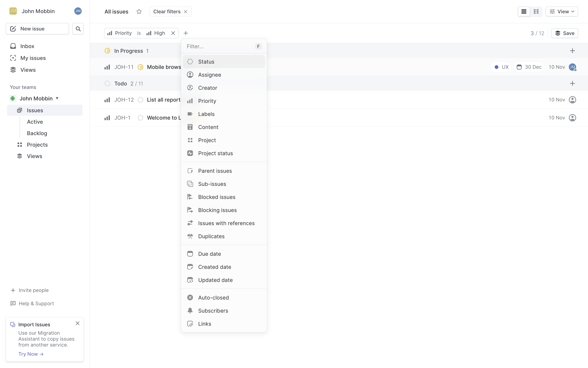Select the Assignee filter option
588x368 pixels.
pyautogui.click(x=224, y=75)
